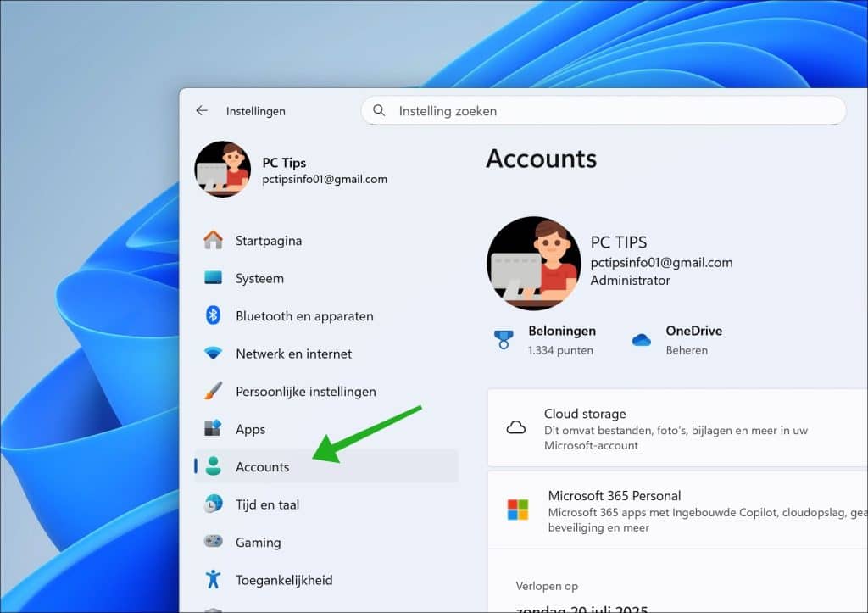Click the PC TIPS account name
Image resolution: width=868 pixels, height=613 pixels.
pos(618,242)
